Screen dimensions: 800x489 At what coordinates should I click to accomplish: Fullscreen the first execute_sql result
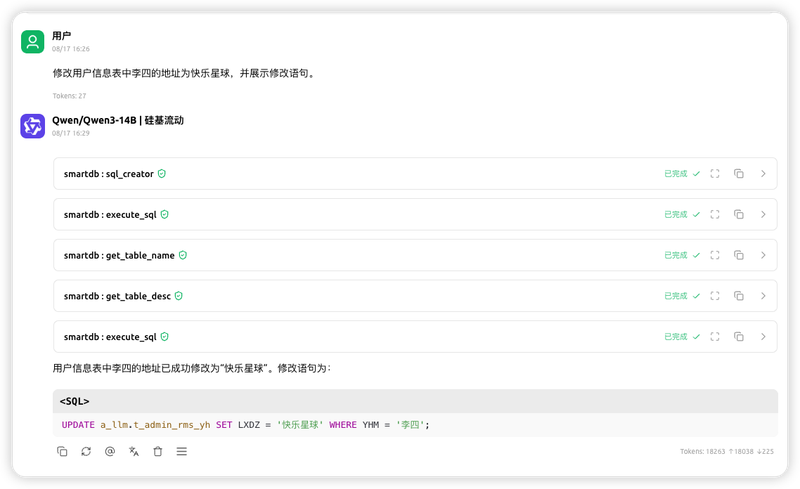tap(715, 214)
